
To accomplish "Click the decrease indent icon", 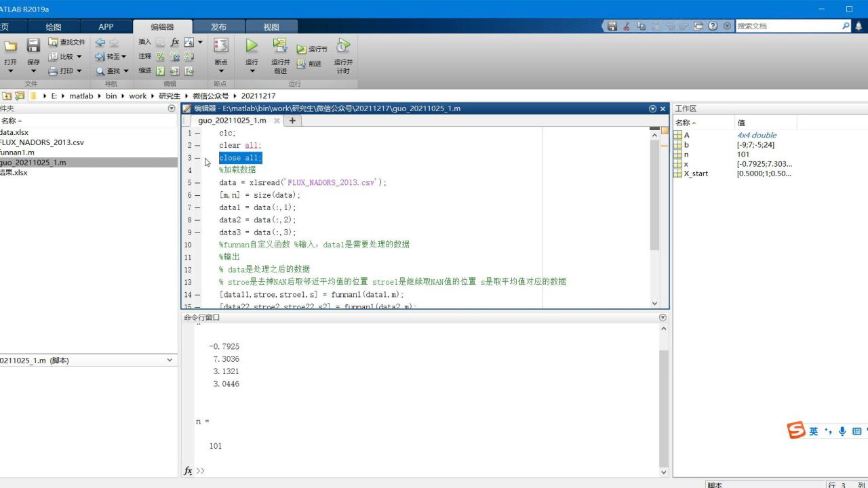I will click(x=189, y=70).
